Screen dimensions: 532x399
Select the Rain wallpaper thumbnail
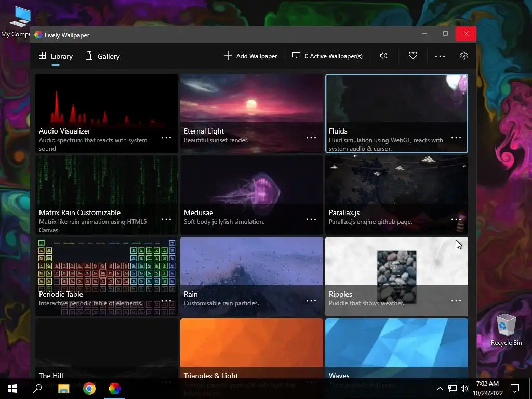pyautogui.click(x=251, y=276)
